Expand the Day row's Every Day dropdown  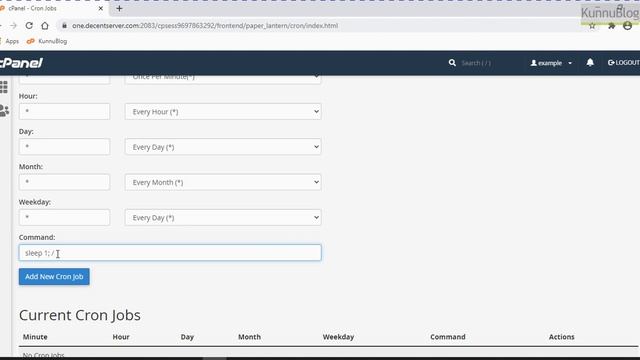pyautogui.click(x=223, y=147)
